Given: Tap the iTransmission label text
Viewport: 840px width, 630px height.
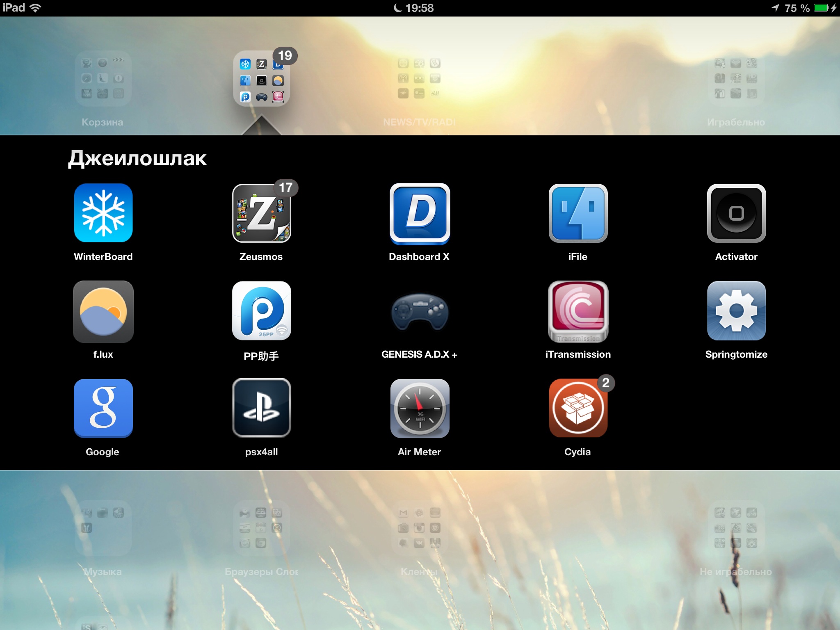Looking at the screenshot, I should tap(578, 354).
